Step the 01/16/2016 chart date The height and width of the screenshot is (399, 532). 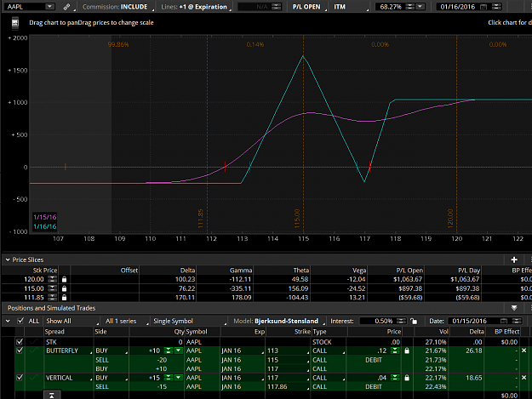click(x=496, y=7)
